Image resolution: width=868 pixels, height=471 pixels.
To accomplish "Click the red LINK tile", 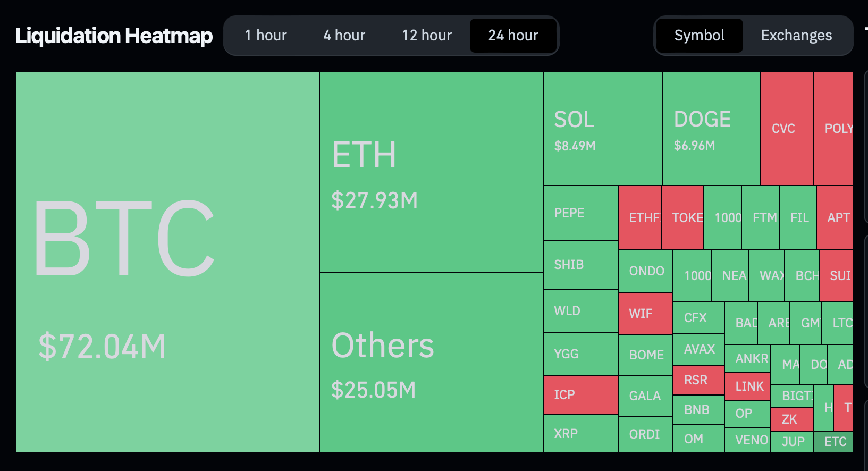I will point(747,386).
